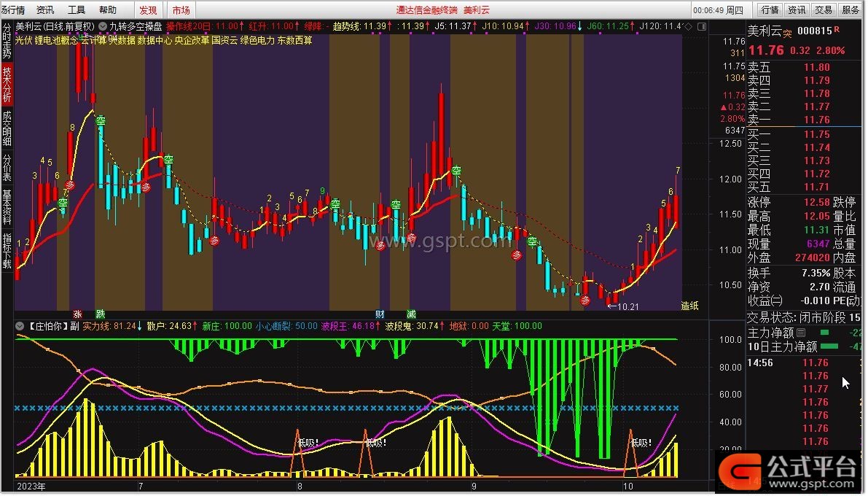This screenshot has width=868, height=496.
Task: Click the 数据中心 concept tag
Action: [155, 40]
